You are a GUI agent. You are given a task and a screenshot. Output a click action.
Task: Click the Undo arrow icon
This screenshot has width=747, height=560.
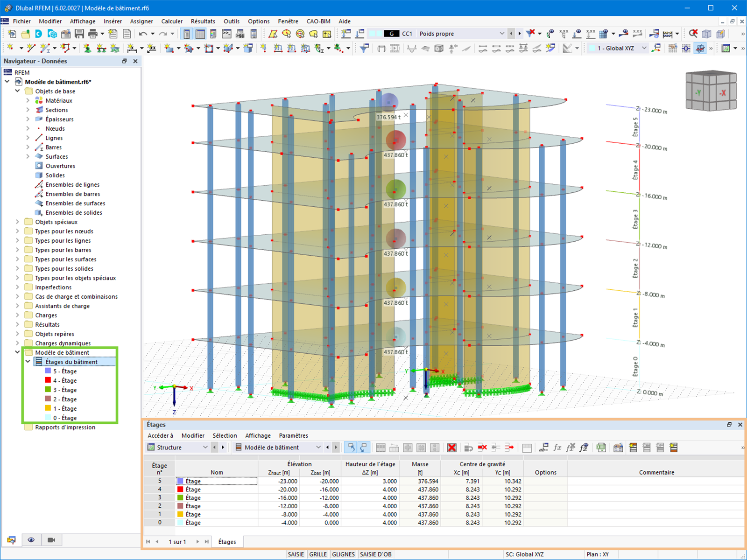pos(143,33)
